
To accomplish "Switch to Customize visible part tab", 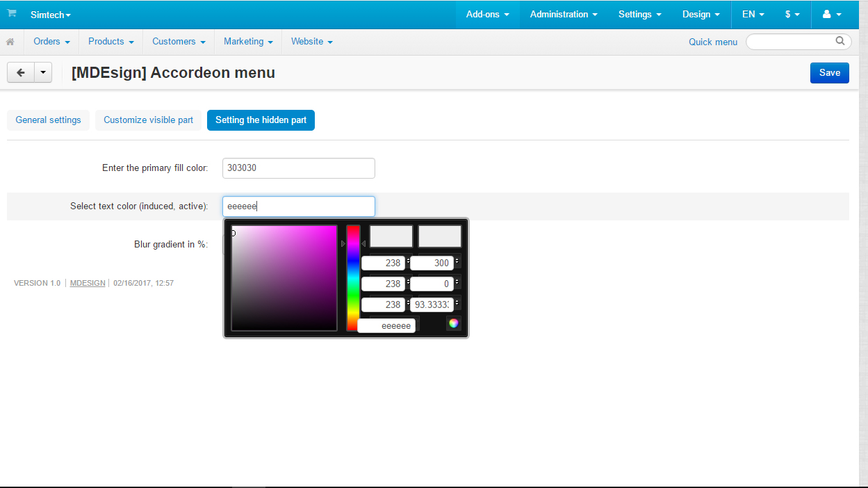I will (x=149, y=120).
